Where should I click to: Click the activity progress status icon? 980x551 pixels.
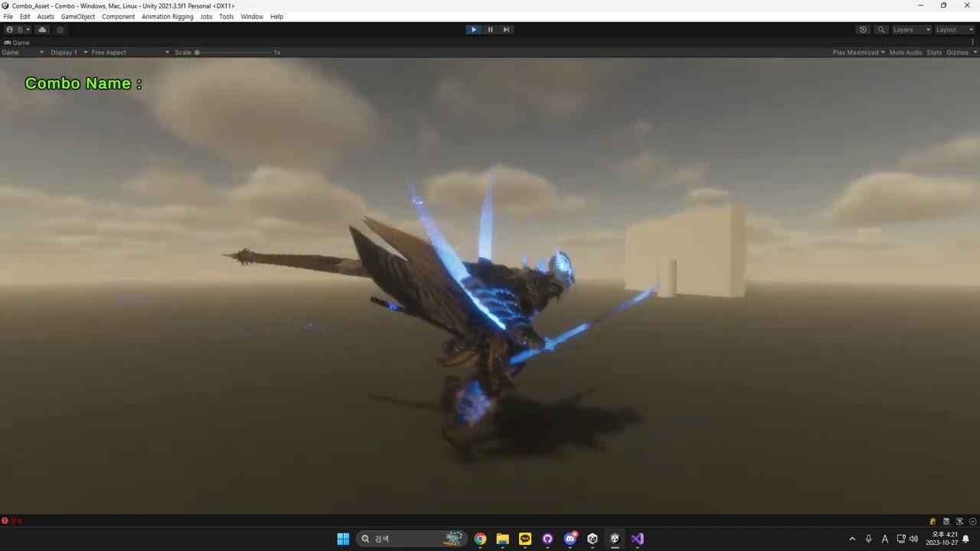[972, 521]
